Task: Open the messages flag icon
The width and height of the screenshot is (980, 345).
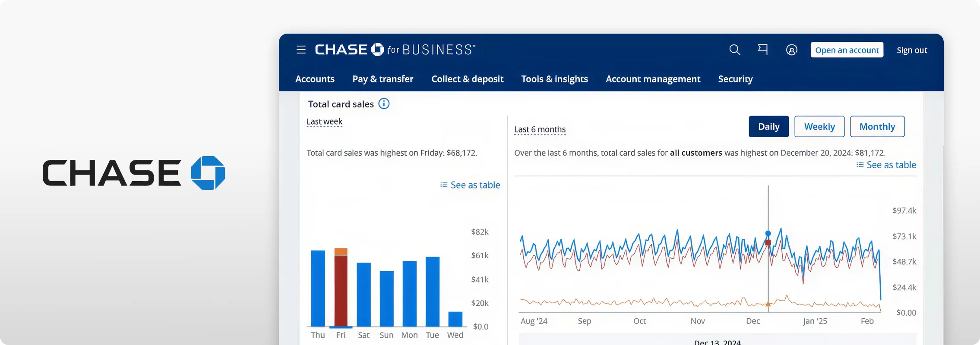Action: pyautogui.click(x=763, y=50)
